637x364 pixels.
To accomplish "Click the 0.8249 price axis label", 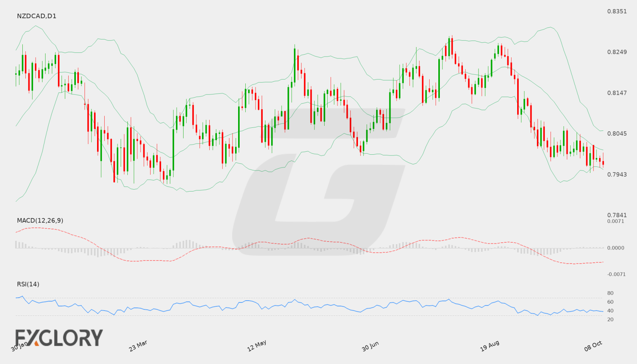I will [617, 52].
